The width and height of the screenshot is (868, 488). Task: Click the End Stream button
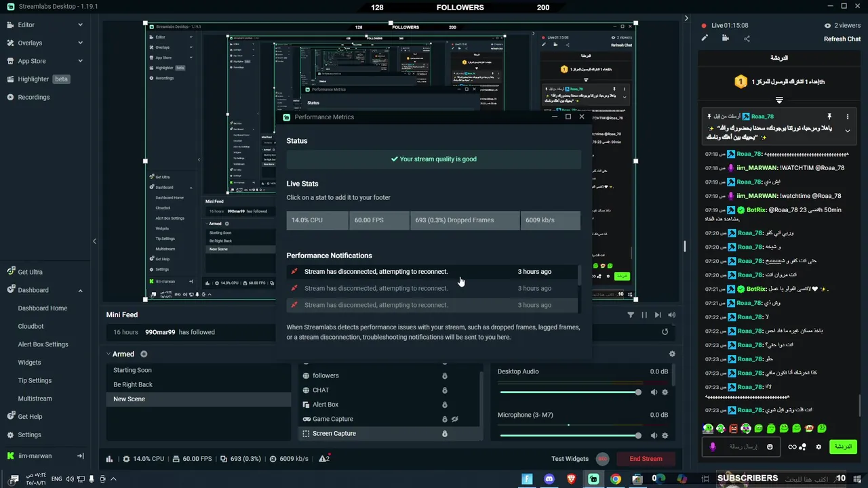click(646, 459)
